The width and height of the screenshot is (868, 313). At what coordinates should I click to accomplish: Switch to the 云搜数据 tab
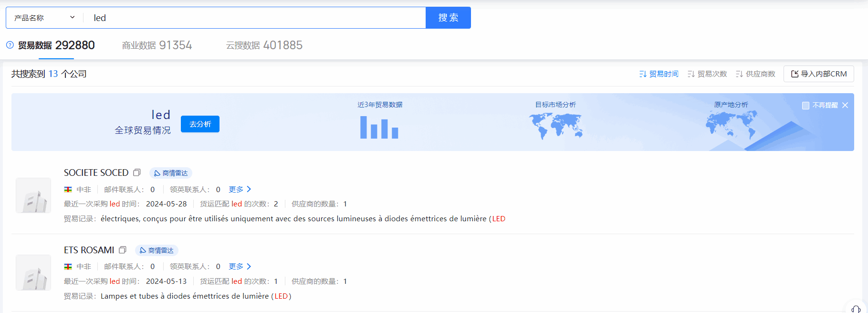coord(264,45)
